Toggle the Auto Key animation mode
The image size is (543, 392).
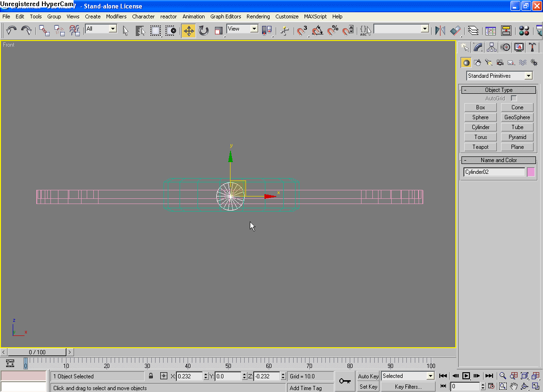[x=368, y=376]
